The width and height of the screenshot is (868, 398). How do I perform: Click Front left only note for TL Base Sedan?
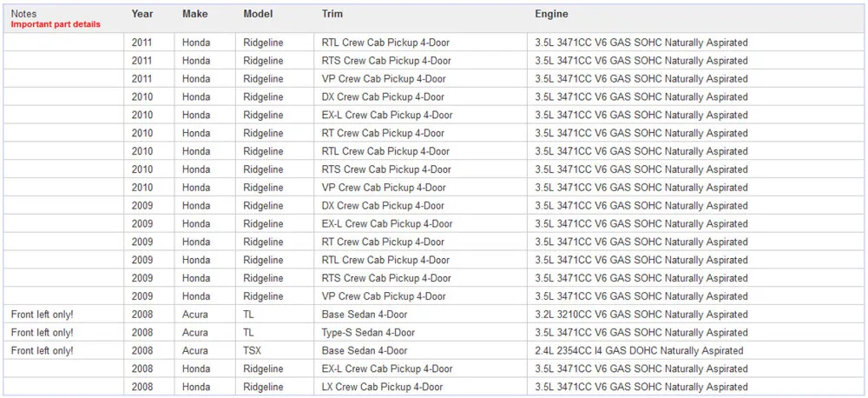[x=42, y=315]
